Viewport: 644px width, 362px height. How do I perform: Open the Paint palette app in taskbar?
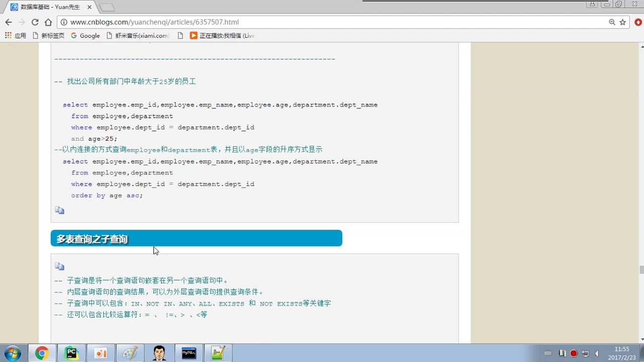[x=130, y=353]
